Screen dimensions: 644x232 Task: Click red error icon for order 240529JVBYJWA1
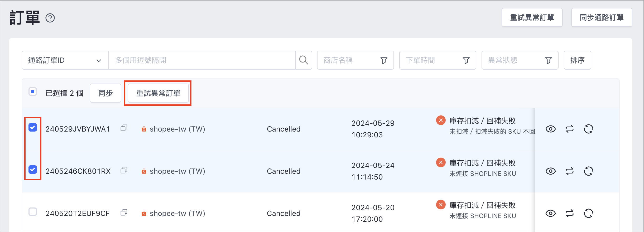[x=441, y=120]
